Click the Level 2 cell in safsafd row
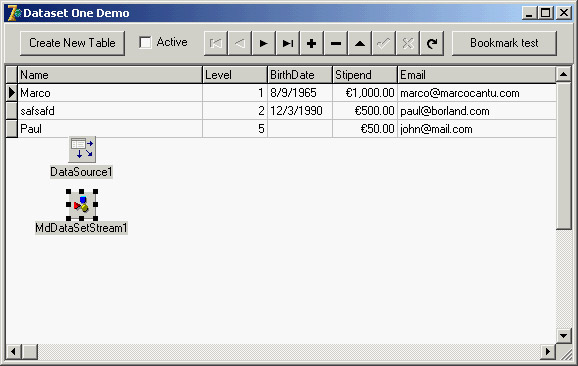 (x=235, y=111)
